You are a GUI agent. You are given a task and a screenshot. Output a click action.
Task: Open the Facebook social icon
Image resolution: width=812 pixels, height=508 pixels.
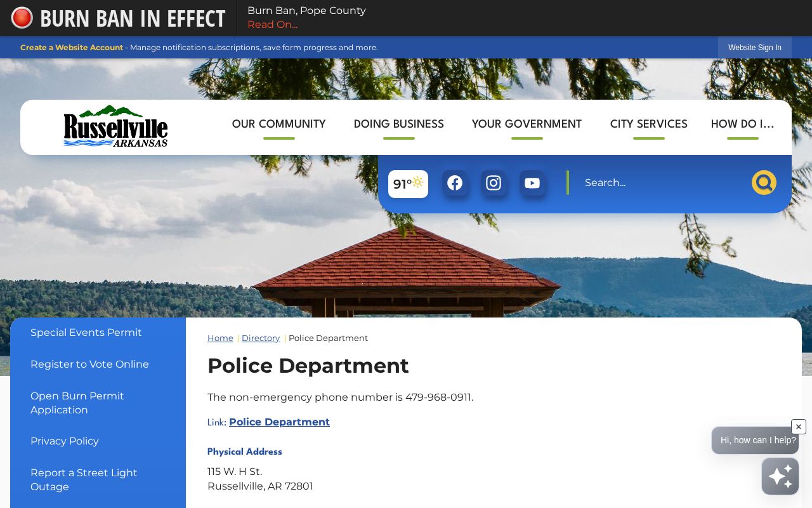pyautogui.click(x=455, y=183)
